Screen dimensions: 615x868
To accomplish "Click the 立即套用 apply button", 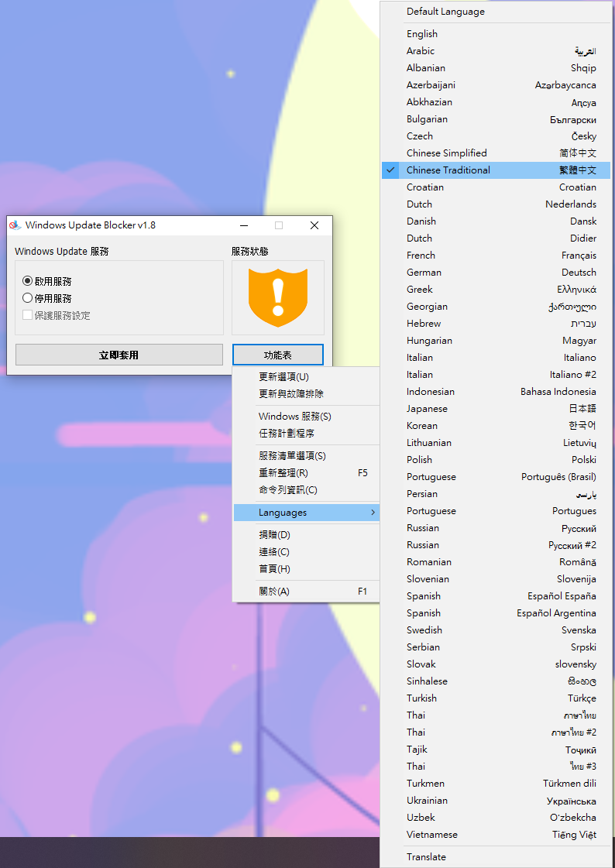I will [119, 355].
